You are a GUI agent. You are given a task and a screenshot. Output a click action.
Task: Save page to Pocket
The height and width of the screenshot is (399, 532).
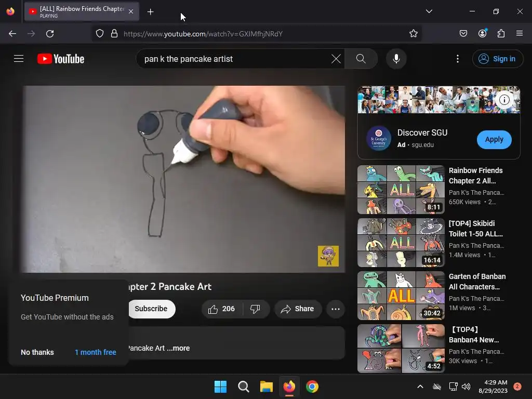pos(463,34)
